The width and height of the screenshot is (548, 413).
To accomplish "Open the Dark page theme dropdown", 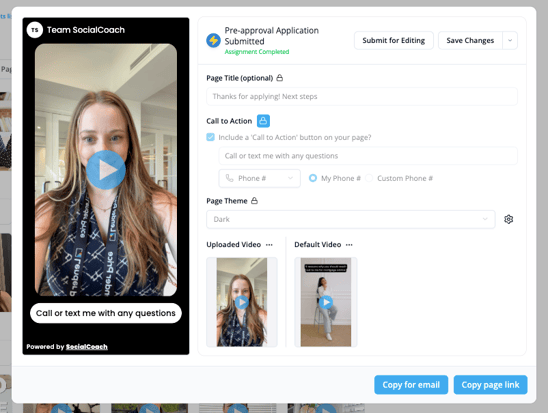I will coord(351,219).
